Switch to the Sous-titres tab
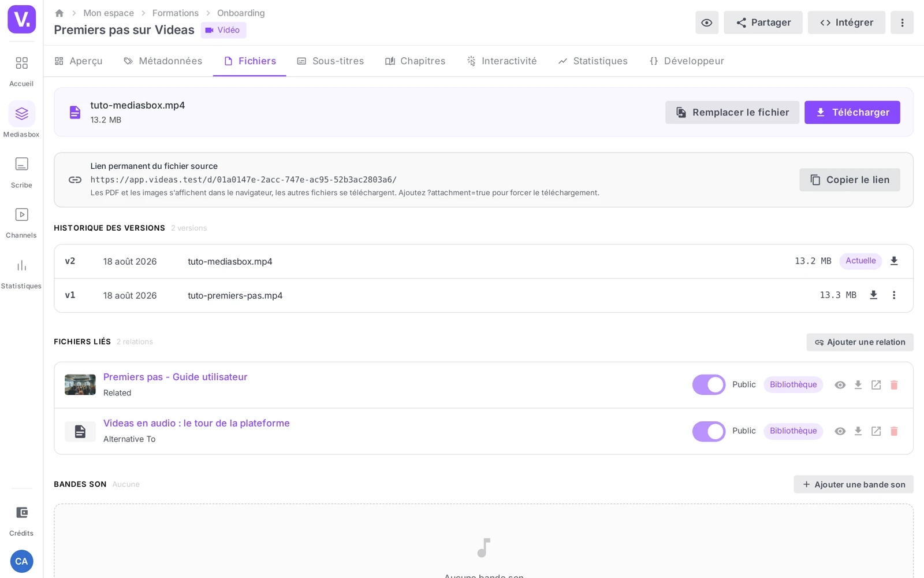 (x=330, y=61)
